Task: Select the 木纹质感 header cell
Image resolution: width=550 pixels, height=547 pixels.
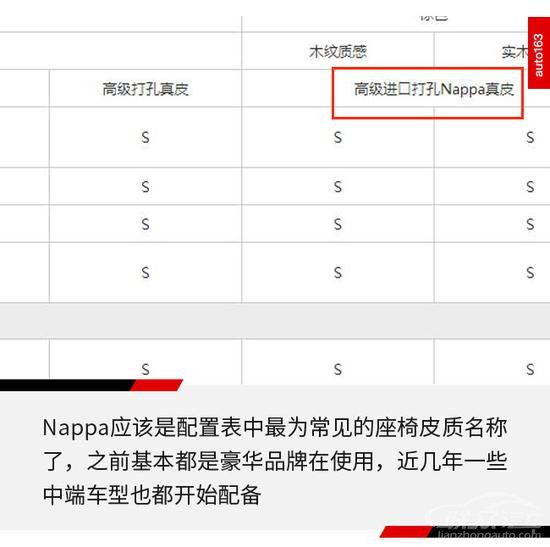Action: [338, 51]
